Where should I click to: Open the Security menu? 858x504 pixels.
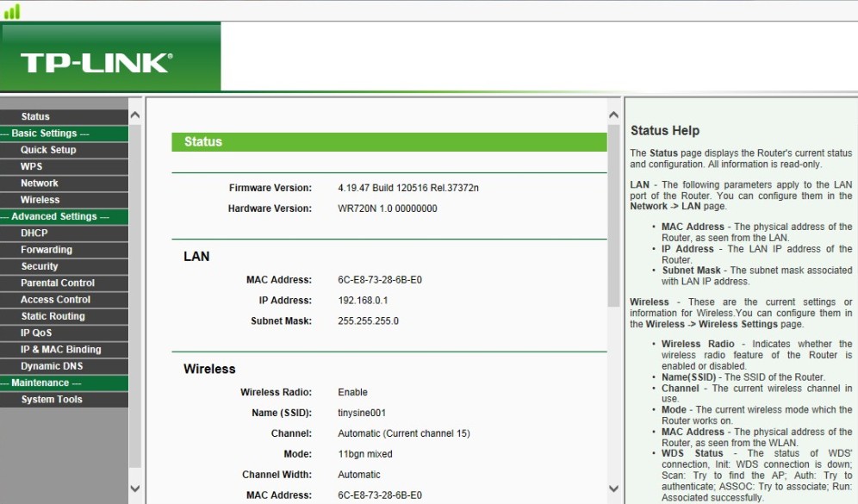click(64, 266)
